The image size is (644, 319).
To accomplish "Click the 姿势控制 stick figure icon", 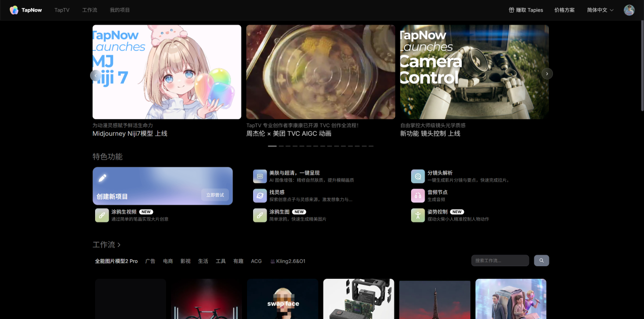I will coord(418,215).
